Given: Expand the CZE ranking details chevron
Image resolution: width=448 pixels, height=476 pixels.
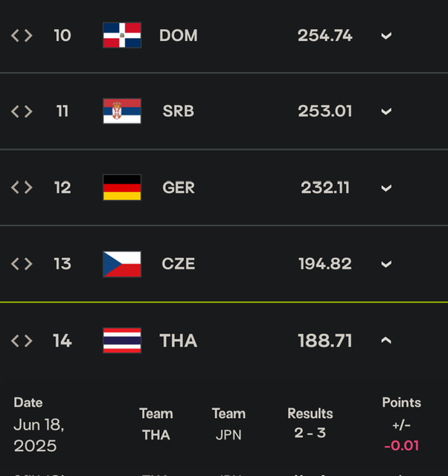Looking at the screenshot, I should (x=386, y=265).
